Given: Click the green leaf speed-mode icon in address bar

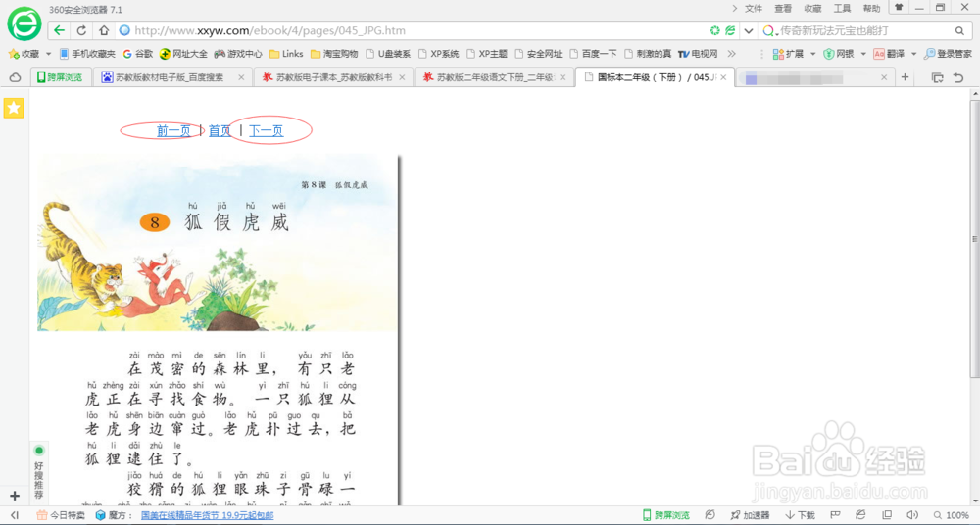Looking at the screenshot, I should [729, 30].
